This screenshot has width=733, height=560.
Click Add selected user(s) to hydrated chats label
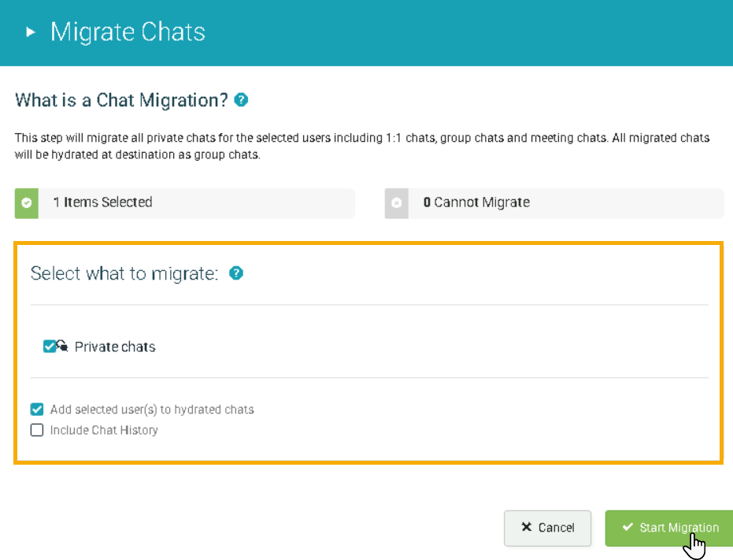152,410
